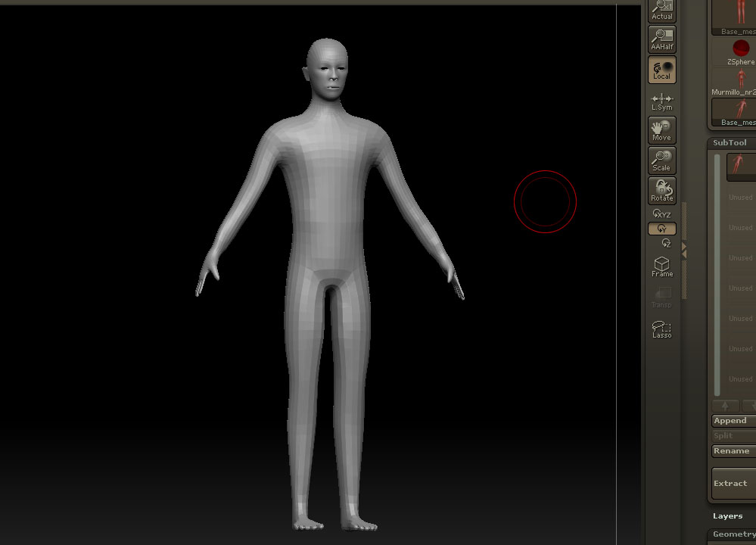This screenshot has height=545, width=756.
Task: Click the SubTool list scrollbar
Action: pos(717,275)
